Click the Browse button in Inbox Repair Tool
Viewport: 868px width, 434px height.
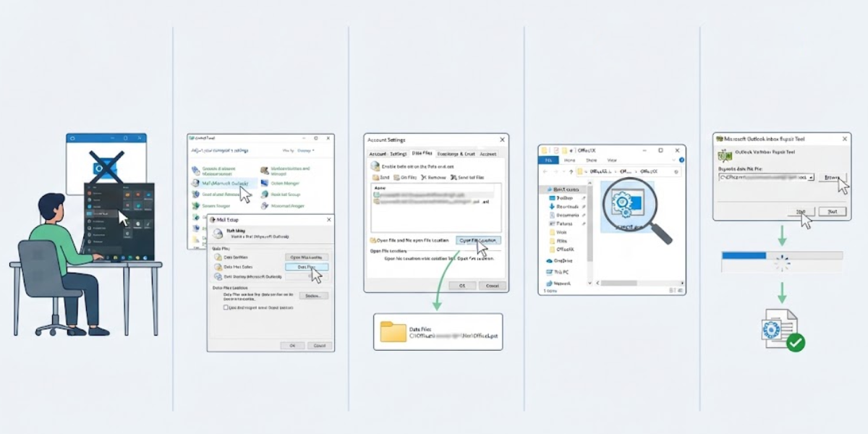833,176
